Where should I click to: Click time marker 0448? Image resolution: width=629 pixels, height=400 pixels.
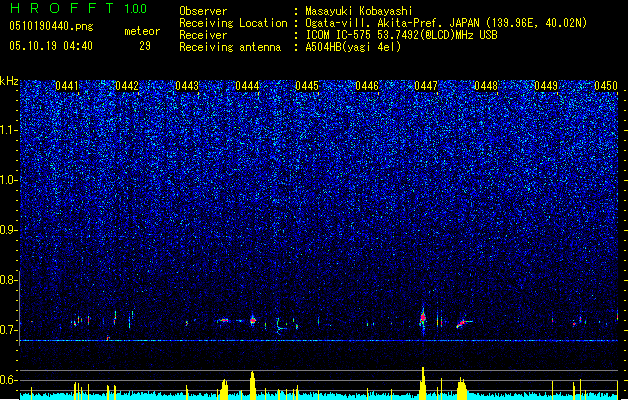click(486, 86)
